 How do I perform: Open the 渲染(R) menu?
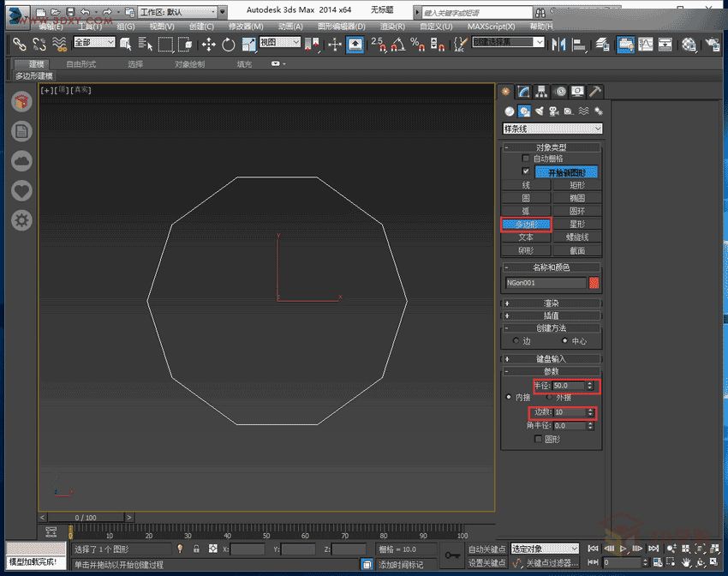[392, 27]
